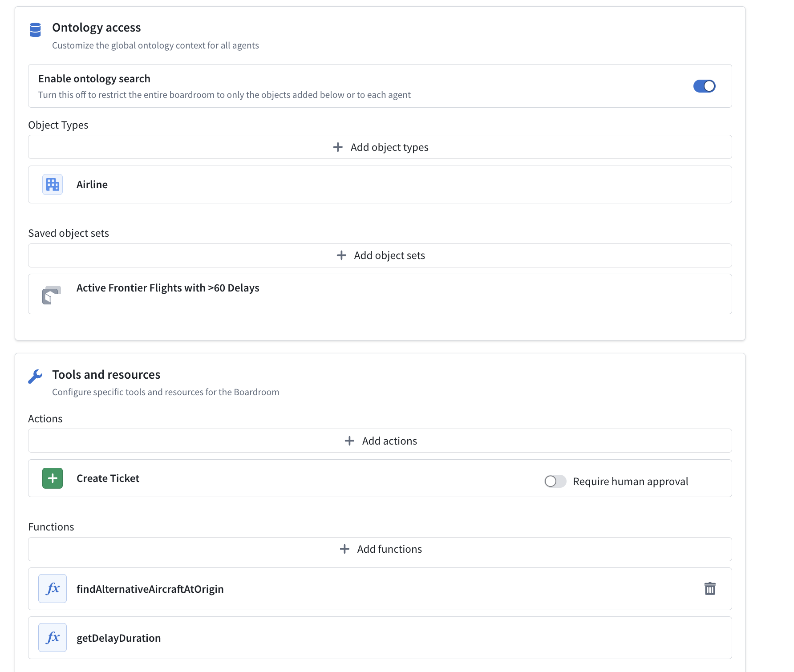
Task: Click the fx icon for getDelayDuration
Action: 53,638
